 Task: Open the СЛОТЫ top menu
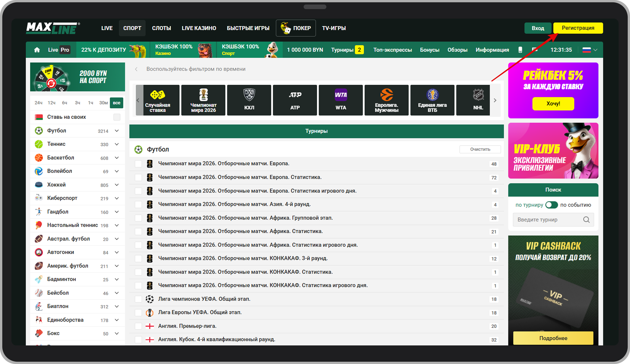161,28
